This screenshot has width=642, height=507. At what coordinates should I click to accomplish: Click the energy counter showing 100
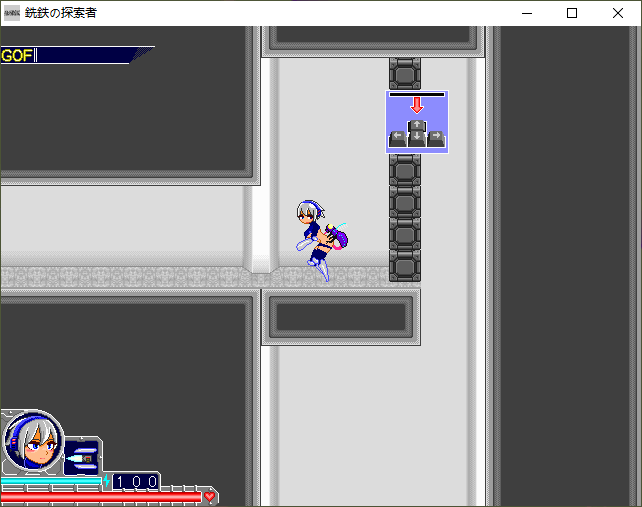tap(136, 481)
